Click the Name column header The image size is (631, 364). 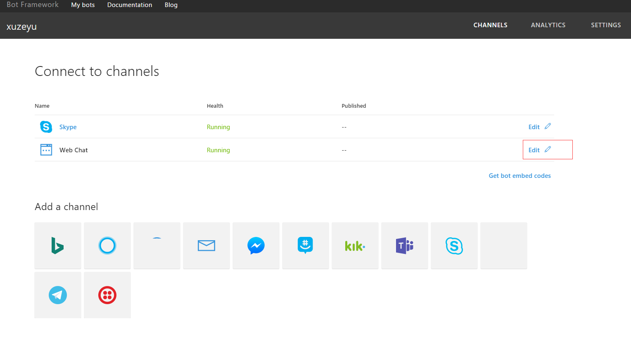pyautogui.click(x=42, y=106)
